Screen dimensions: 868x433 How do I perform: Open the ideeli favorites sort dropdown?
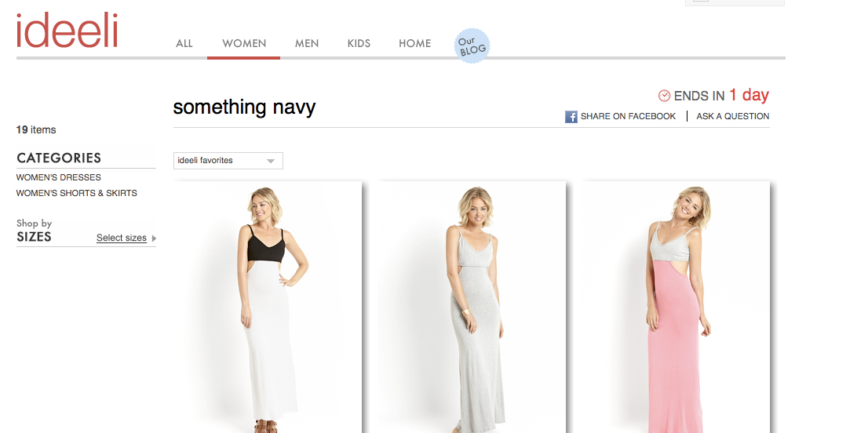(x=228, y=161)
